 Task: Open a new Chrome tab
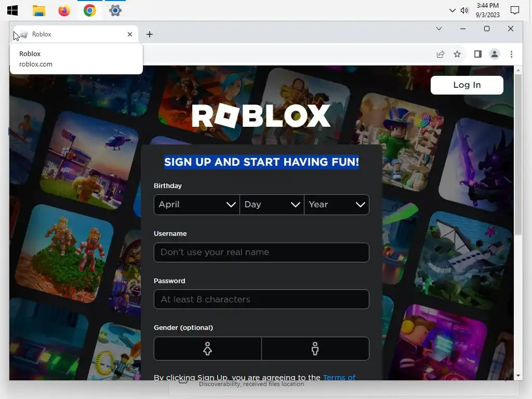149,34
